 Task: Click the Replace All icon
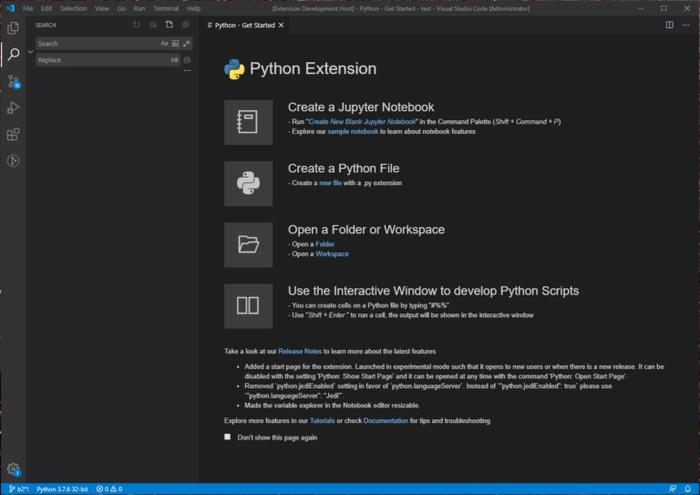tap(187, 60)
